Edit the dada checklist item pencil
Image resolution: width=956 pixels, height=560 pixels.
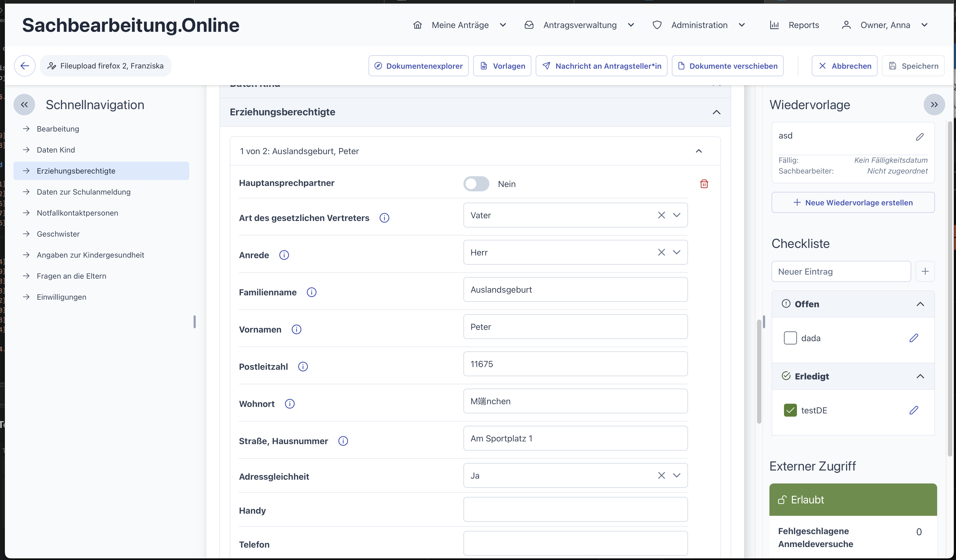click(x=913, y=338)
